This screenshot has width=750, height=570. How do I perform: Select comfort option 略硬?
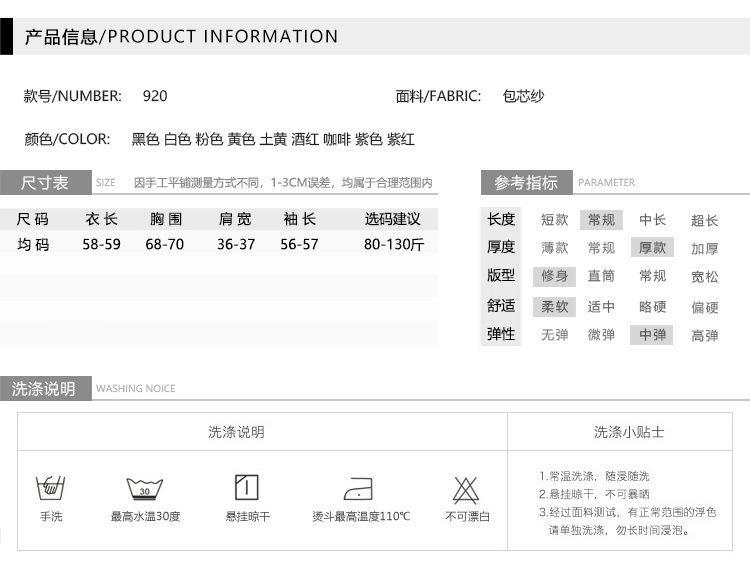tap(652, 307)
